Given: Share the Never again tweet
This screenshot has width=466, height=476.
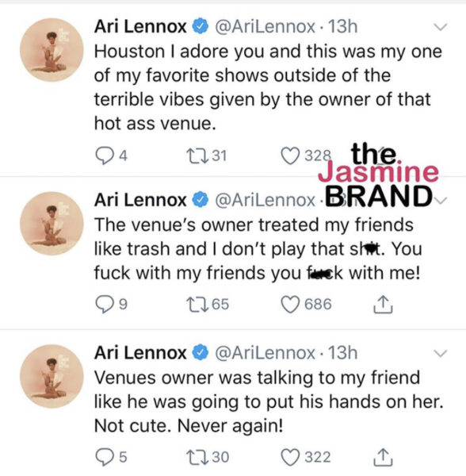Looking at the screenshot, I should (x=383, y=457).
